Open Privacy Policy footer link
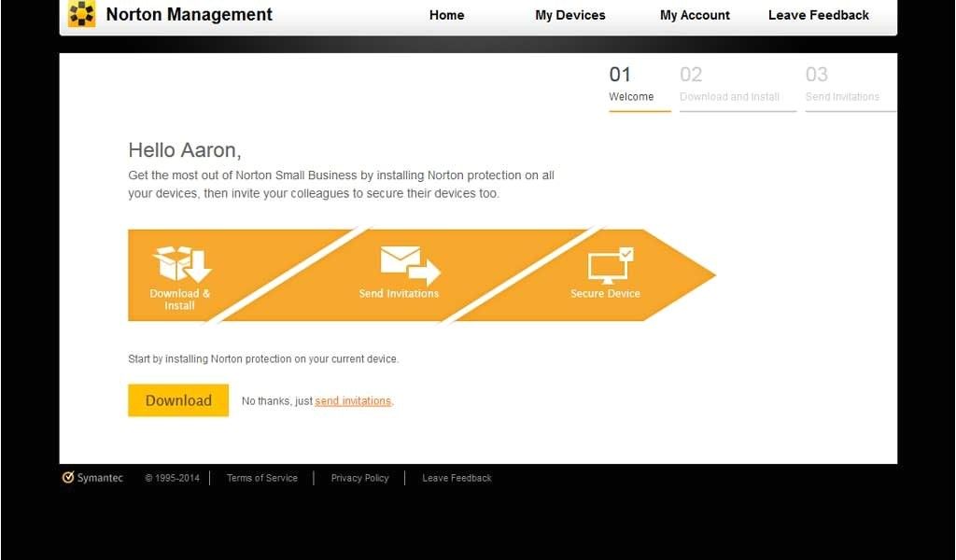This screenshot has width=956, height=560. (359, 478)
